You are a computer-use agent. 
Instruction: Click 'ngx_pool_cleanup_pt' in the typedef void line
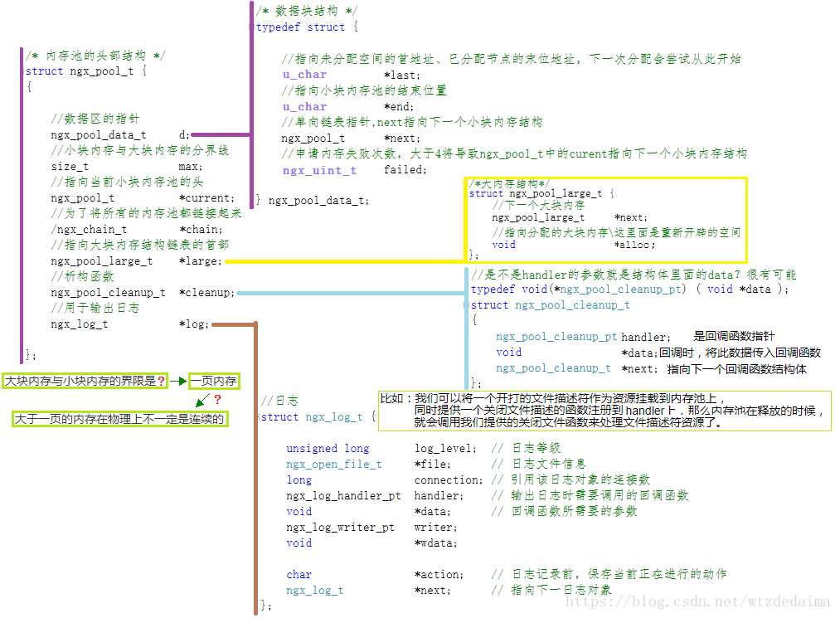point(619,290)
